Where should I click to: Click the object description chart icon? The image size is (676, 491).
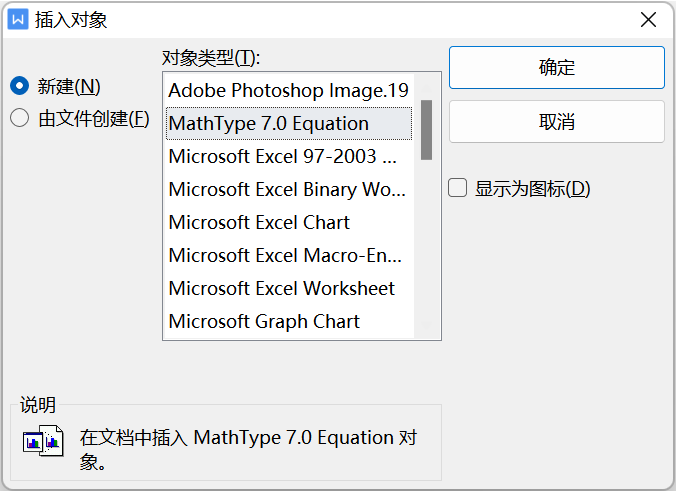pos(43,441)
